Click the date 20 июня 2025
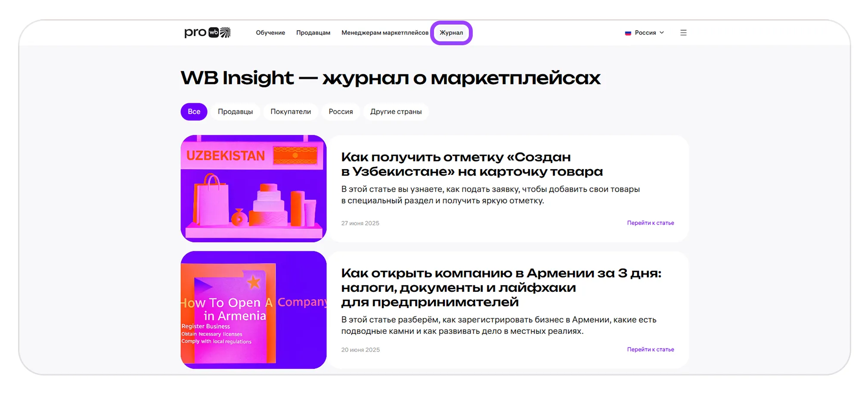Screen dimensions: 868x395 360,350
